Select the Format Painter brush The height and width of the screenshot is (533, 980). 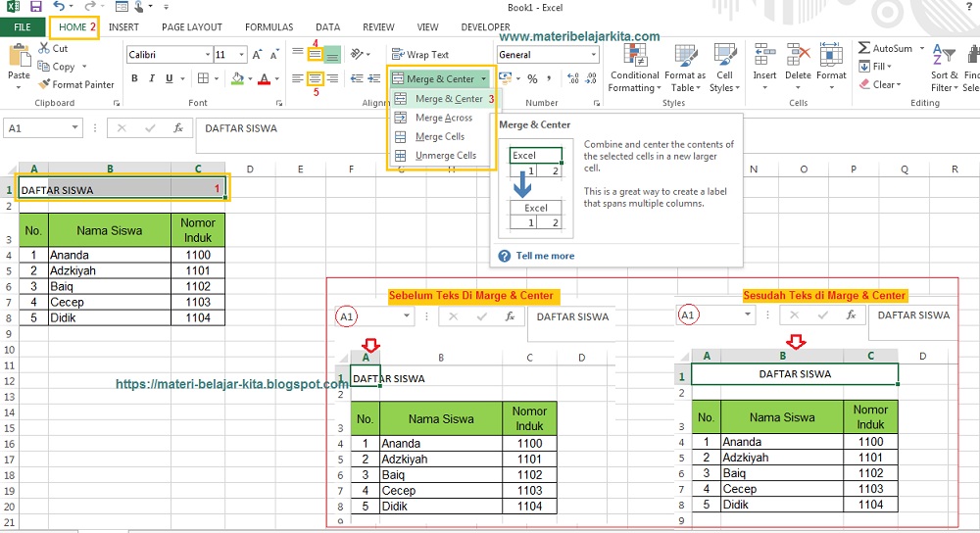coord(76,84)
